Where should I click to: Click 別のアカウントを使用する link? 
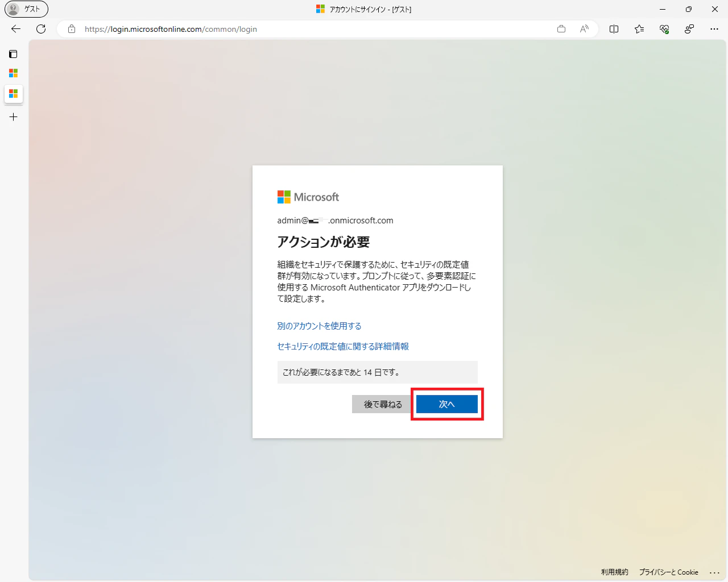click(x=319, y=326)
